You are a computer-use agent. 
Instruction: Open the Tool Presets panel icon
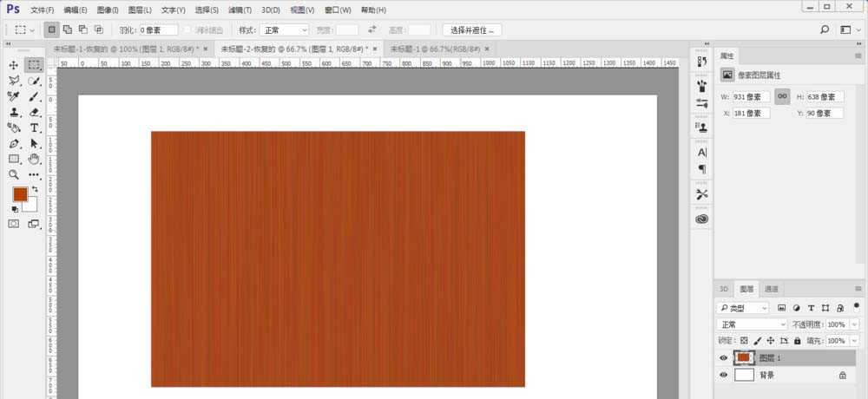pos(702,194)
